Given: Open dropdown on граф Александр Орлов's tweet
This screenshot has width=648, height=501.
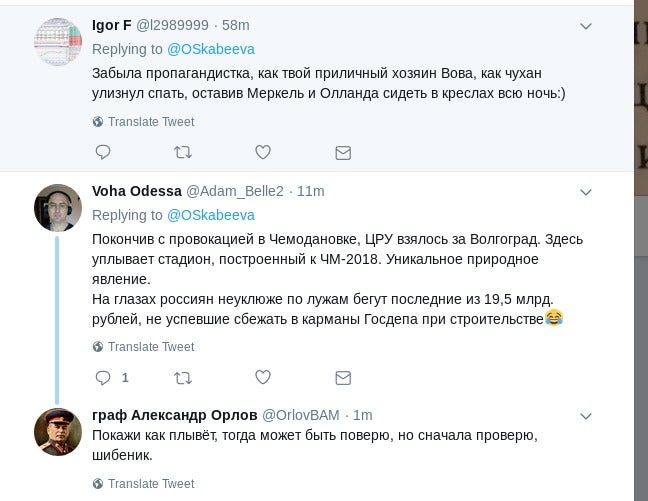Looking at the screenshot, I should click(x=587, y=415).
